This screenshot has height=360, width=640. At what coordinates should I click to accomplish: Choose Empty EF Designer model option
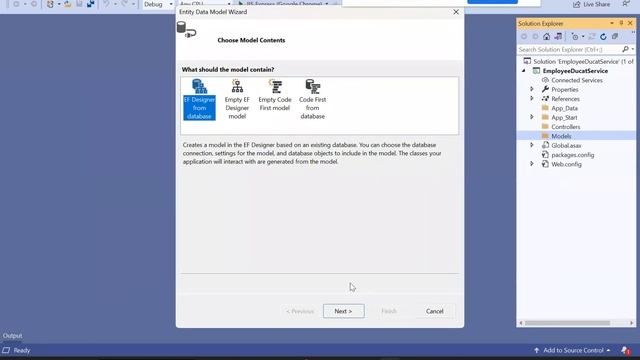coord(237,99)
